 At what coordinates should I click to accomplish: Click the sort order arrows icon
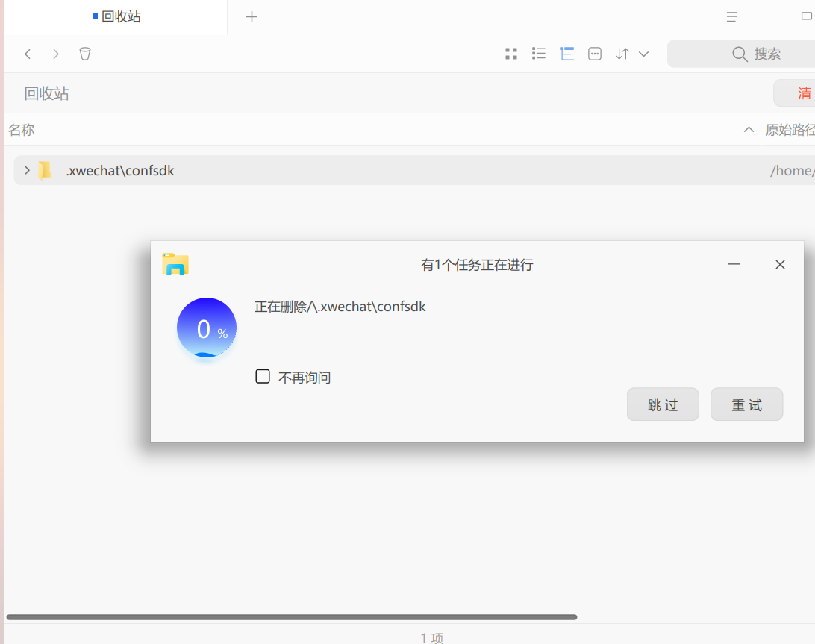point(622,54)
